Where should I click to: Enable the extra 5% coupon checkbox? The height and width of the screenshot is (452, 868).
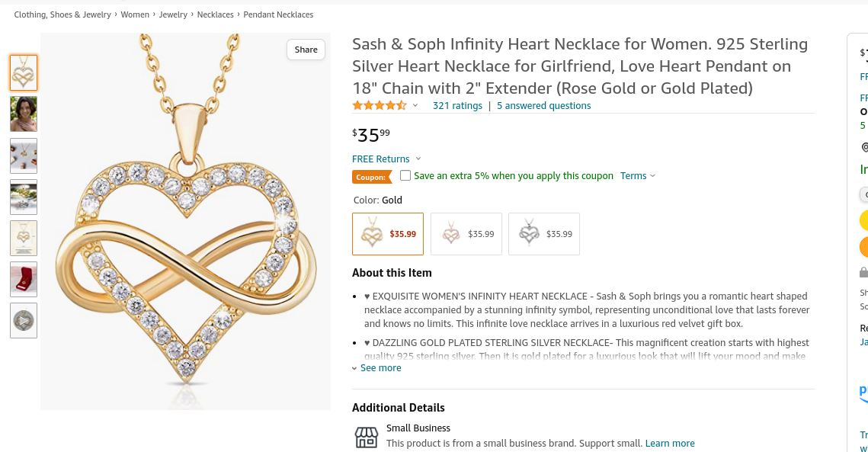tap(405, 175)
